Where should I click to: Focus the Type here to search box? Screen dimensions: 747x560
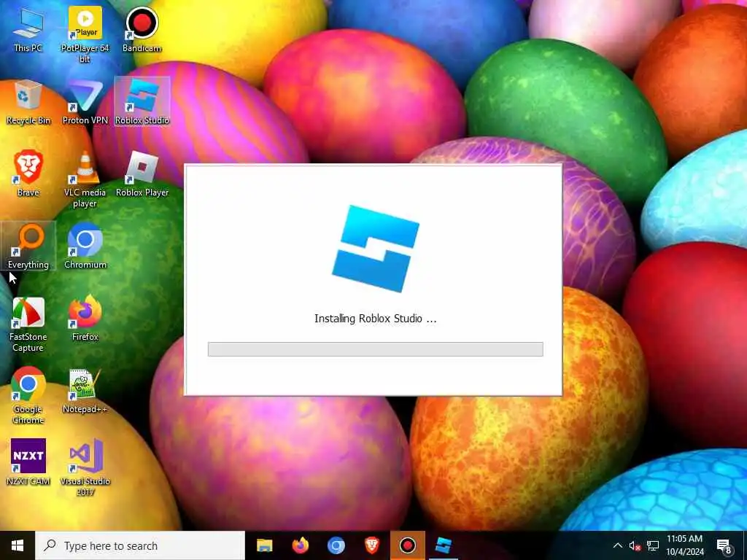pos(140,545)
